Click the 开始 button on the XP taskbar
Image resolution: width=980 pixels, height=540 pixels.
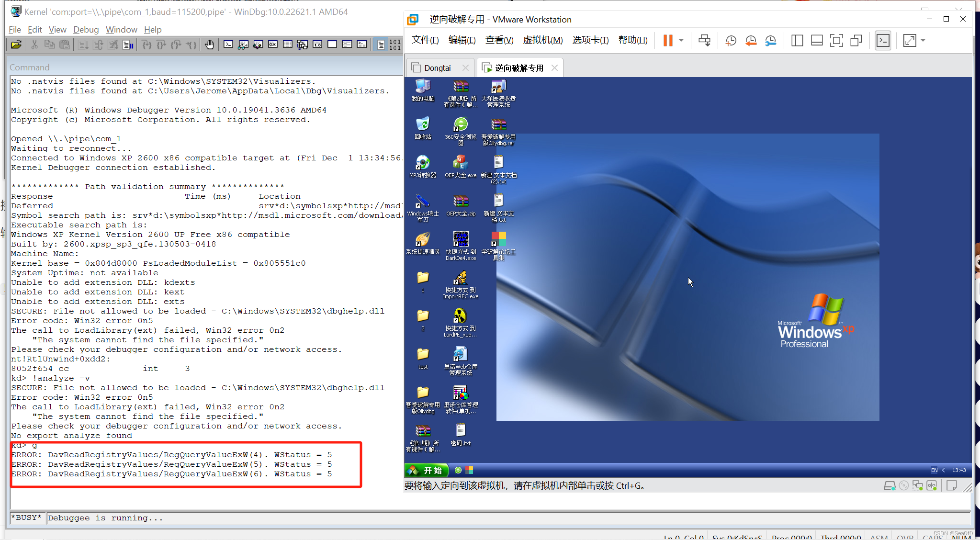(427, 470)
